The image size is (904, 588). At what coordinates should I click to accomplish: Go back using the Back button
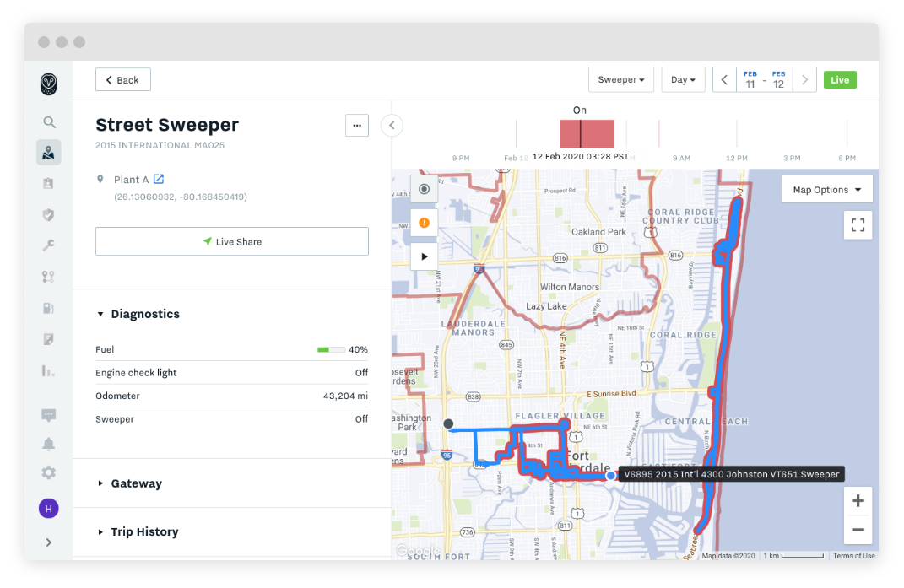(122, 79)
